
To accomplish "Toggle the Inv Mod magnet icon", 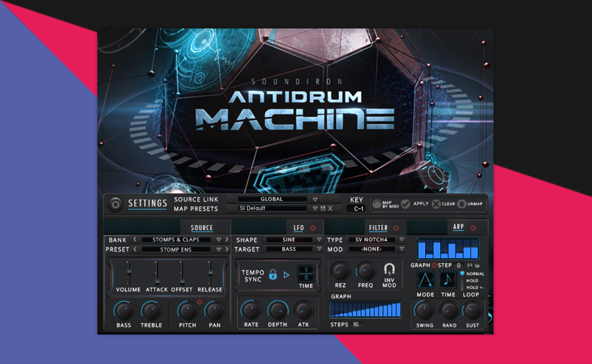I will pyautogui.click(x=389, y=270).
